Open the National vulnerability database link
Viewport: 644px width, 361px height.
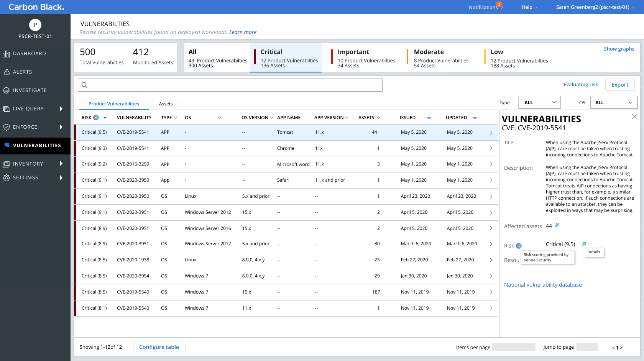(x=543, y=285)
